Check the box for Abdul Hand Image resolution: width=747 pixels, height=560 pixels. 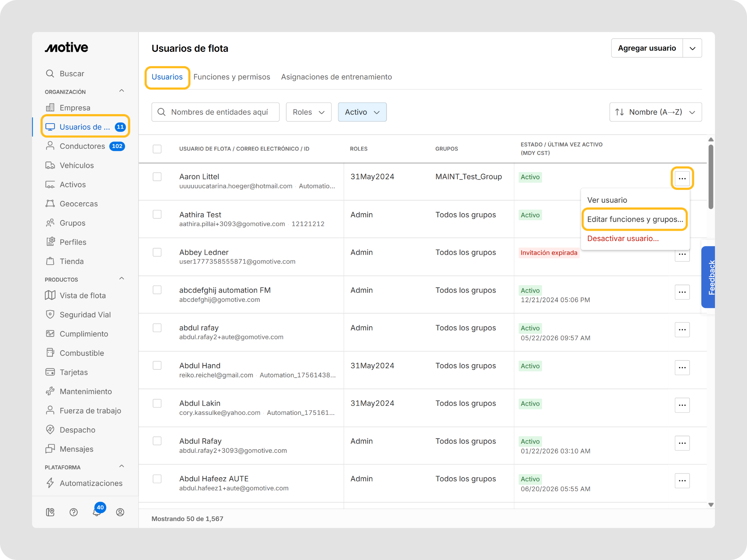pyautogui.click(x=157, y=365)
